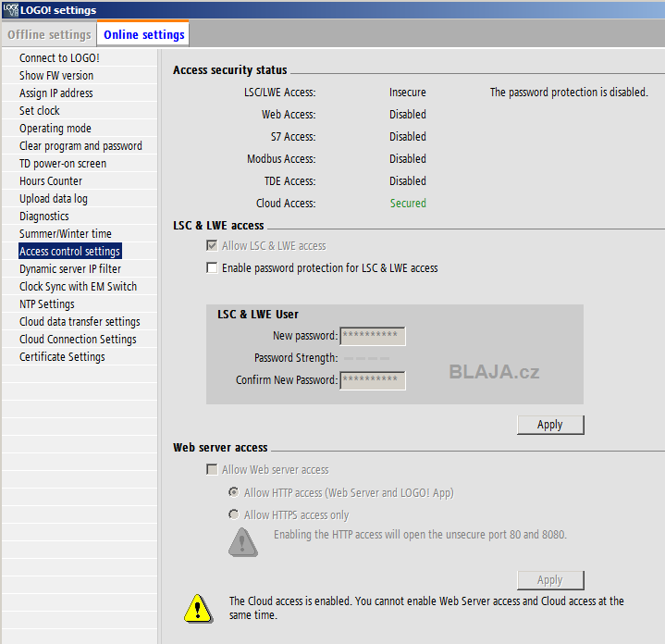
Task: Open Connect to LOGO! settings
Action: coord(59,57)
